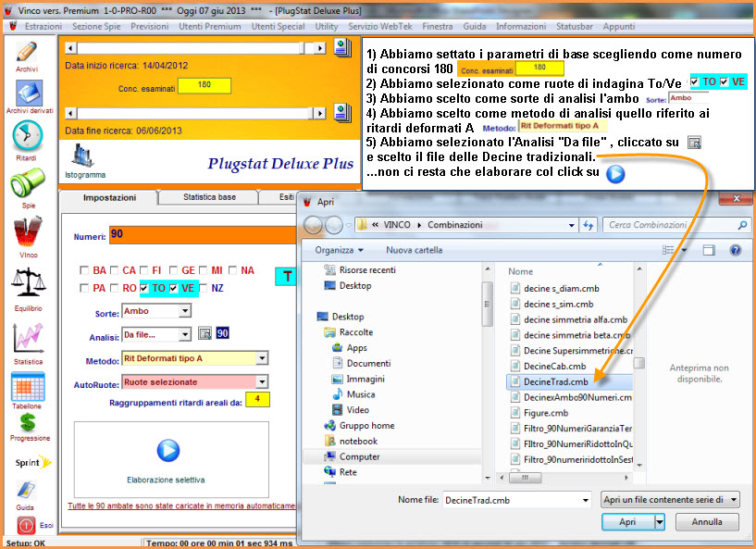
Task: Open the Spie flashlight icon
Action: coord(28,182)
